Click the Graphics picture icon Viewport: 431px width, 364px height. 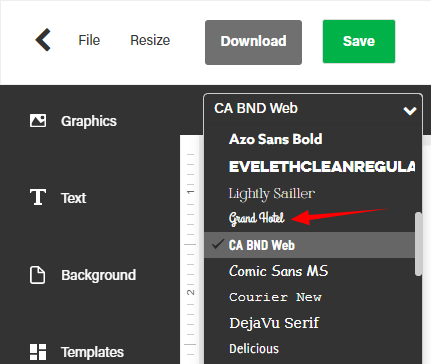click(38, 121)
